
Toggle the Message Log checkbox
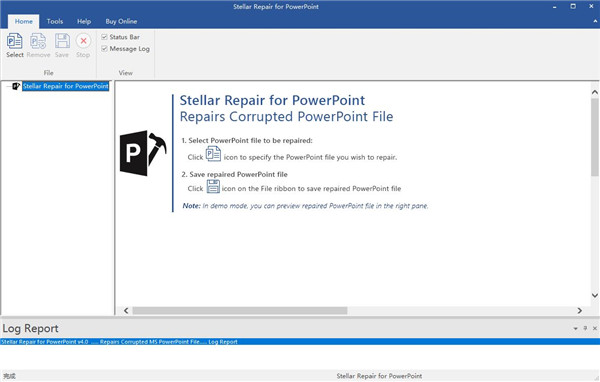[x=104, y=49]
